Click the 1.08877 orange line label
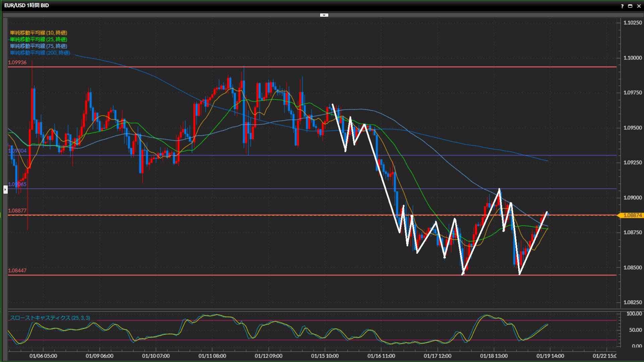644x362 pixels. pyautogui.click(x=17, y=211)
